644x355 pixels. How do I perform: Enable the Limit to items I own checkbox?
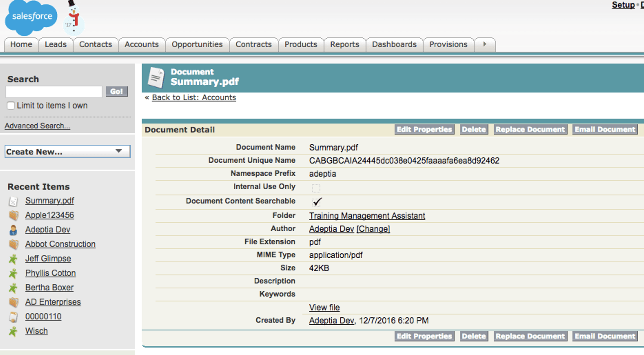(x=11, y=106)
